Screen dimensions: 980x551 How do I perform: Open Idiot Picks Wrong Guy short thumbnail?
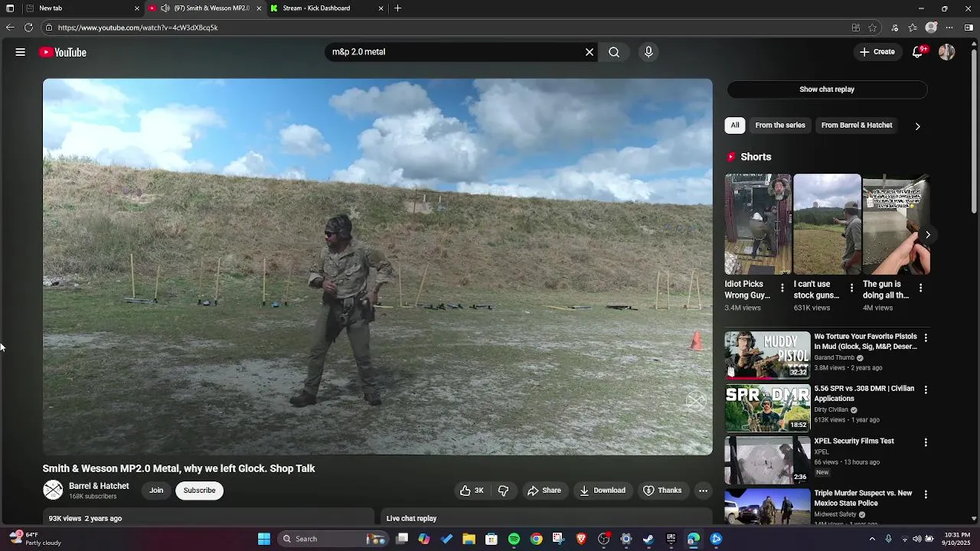[x=758, y=224]
